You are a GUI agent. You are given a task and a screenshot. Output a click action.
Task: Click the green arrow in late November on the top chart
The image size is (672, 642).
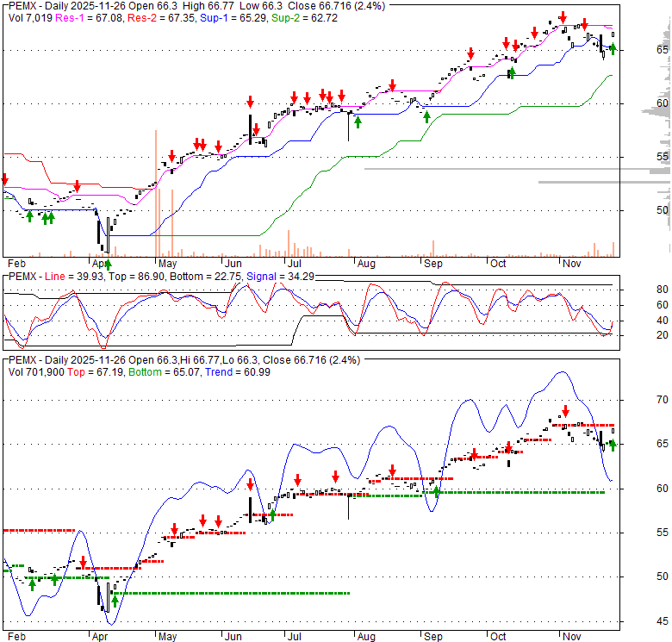613,49
